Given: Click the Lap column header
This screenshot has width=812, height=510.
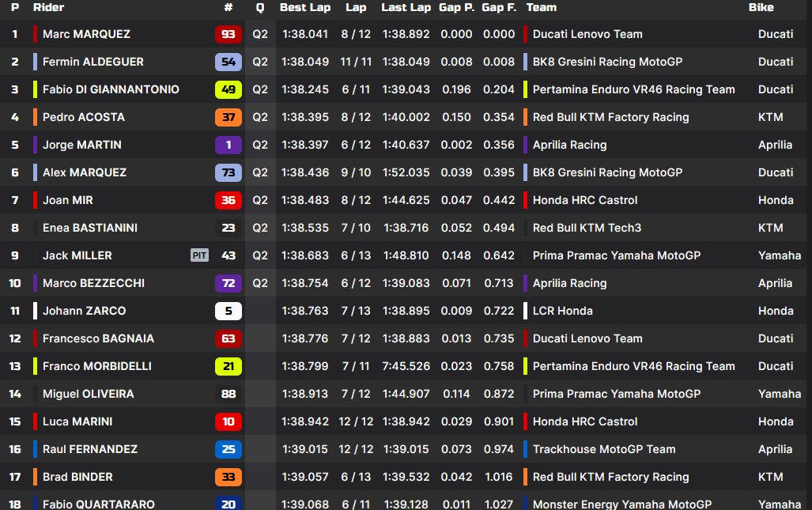Looking at the screenshot, I should coord(356,8).
